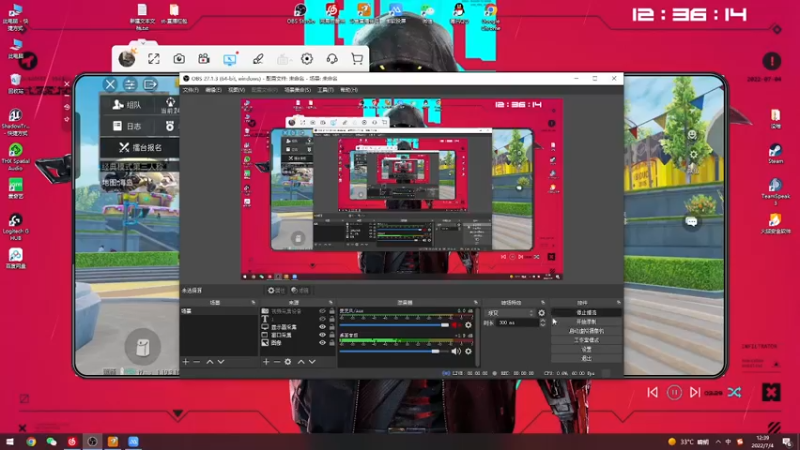Click the smiley emote icon in the game
This screenshot has width=800, height=450.
point(692,134)
